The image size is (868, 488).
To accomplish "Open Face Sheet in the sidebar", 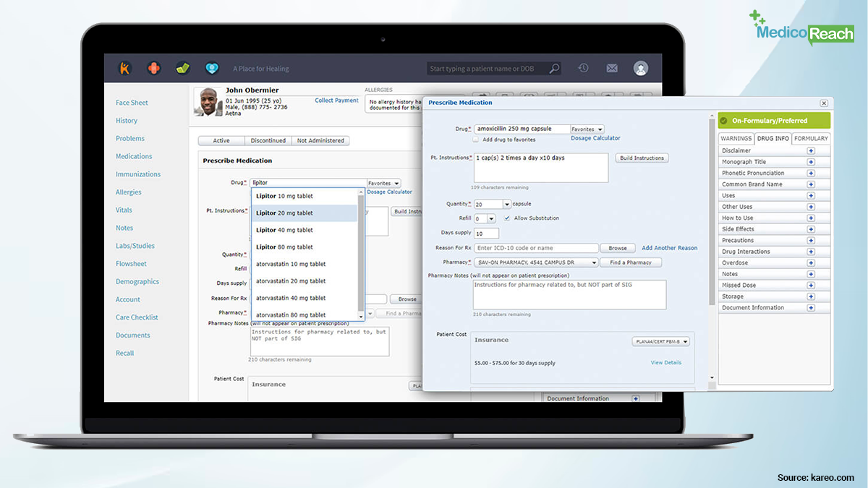I will 132,103.
